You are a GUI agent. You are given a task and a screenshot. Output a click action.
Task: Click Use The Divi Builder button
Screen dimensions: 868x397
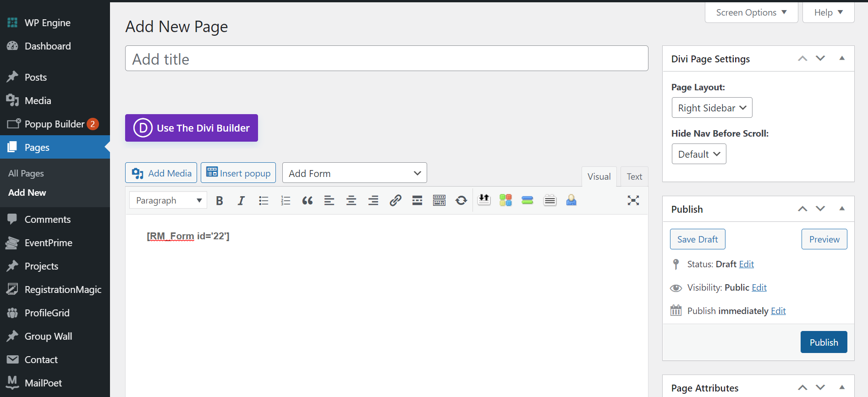[x=192, y=128]
